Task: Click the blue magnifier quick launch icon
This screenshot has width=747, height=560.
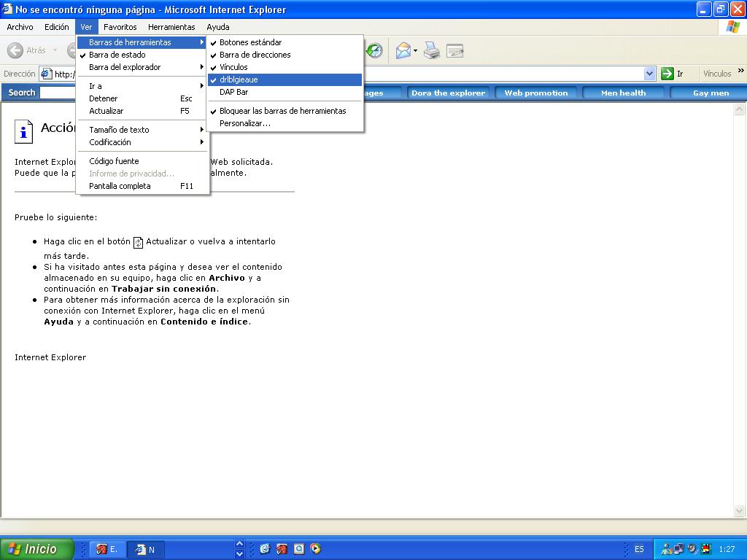Action: (298, 549)
